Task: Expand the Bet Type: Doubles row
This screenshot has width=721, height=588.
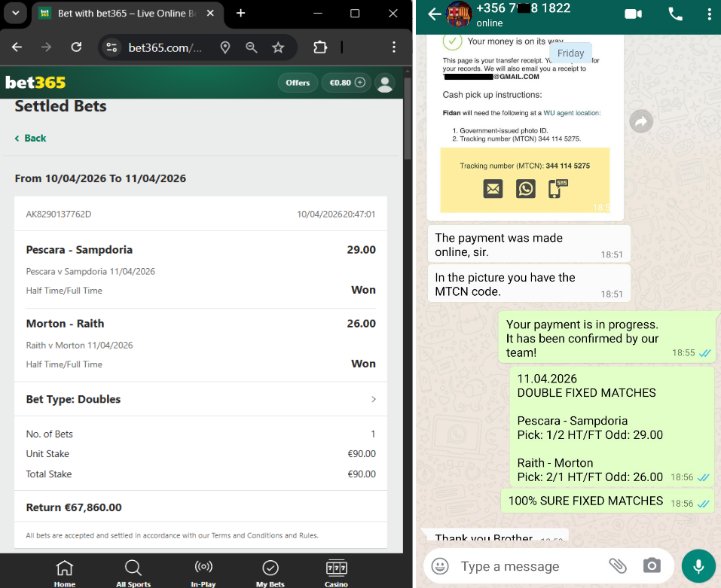Action: click(x=373, y=399)
